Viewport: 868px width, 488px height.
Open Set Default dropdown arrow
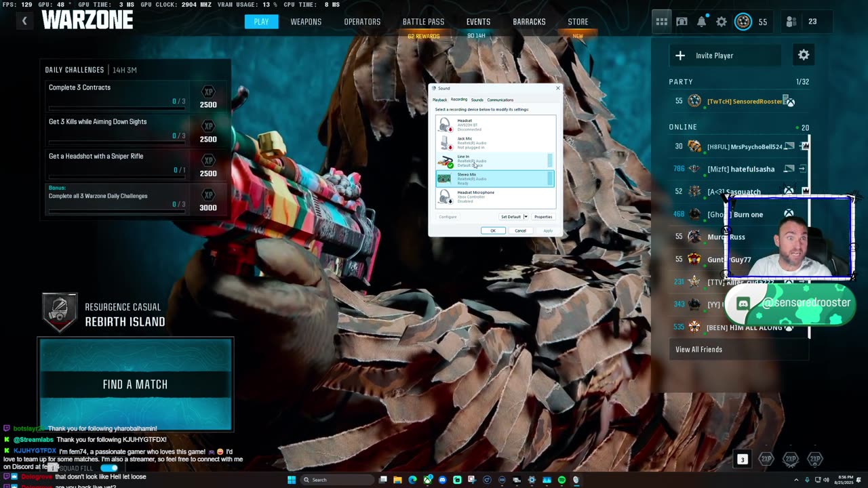526,217
